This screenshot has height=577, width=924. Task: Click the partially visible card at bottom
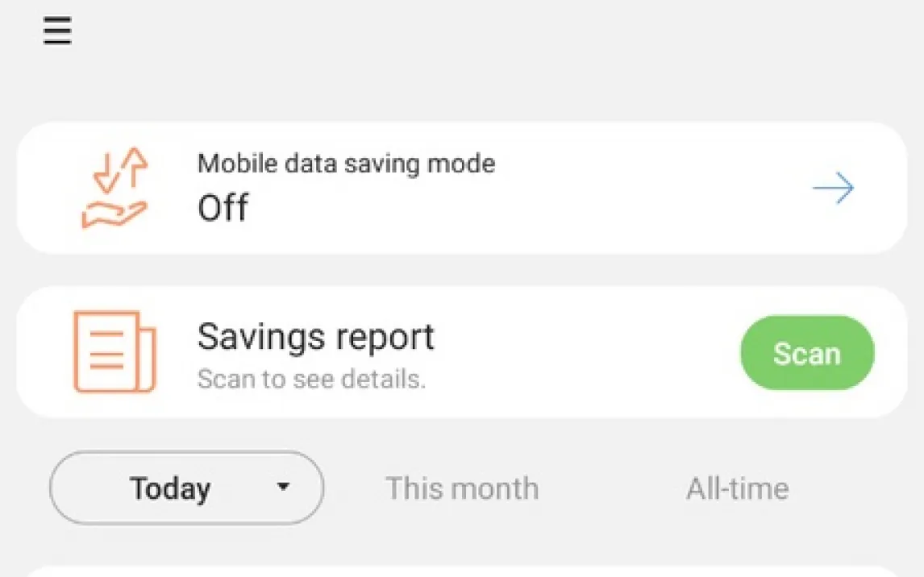[x=461, y=571]
